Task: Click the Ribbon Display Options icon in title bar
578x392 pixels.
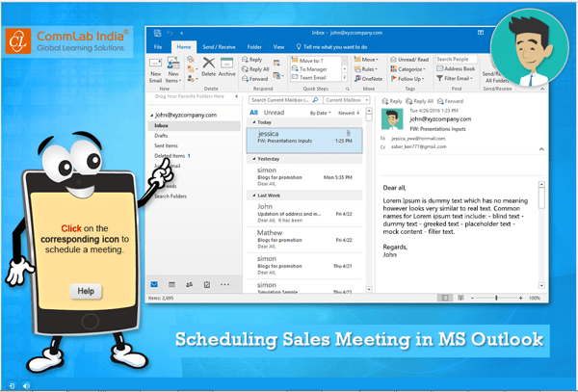Action: [x=481, y=33]
